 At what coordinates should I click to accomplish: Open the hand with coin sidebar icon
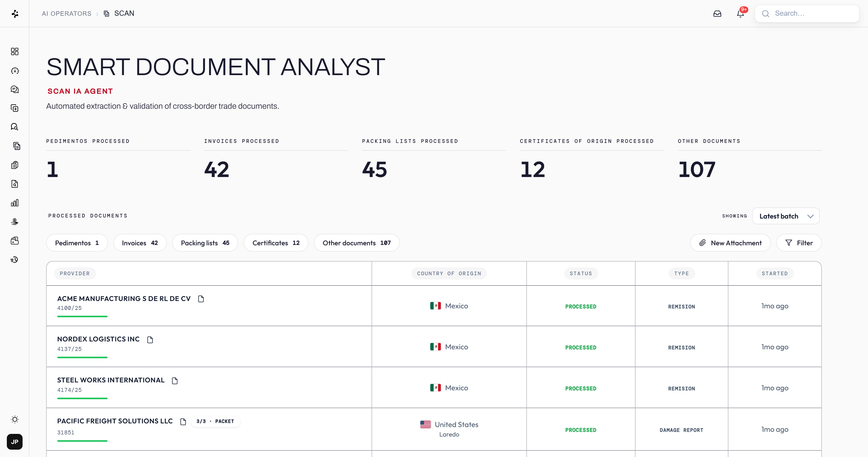point(14,222)
